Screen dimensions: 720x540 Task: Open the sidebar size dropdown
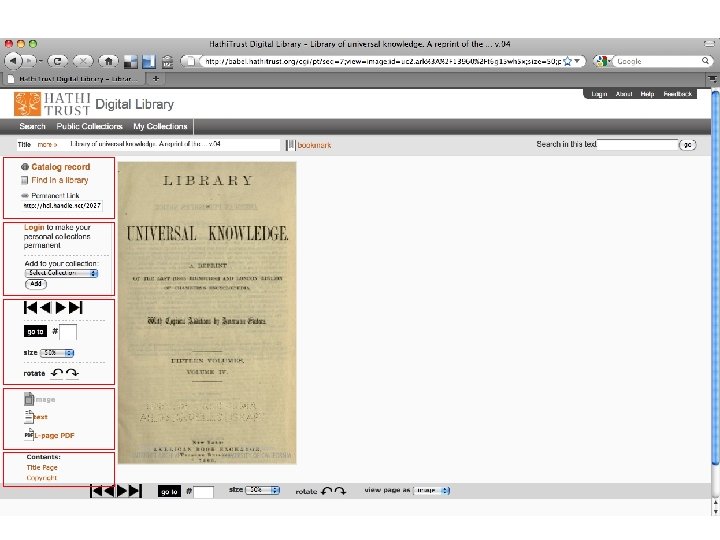point(57,353)
